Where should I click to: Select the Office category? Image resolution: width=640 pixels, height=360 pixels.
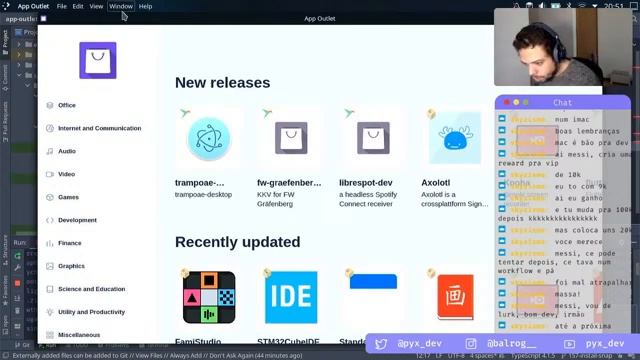67,105
